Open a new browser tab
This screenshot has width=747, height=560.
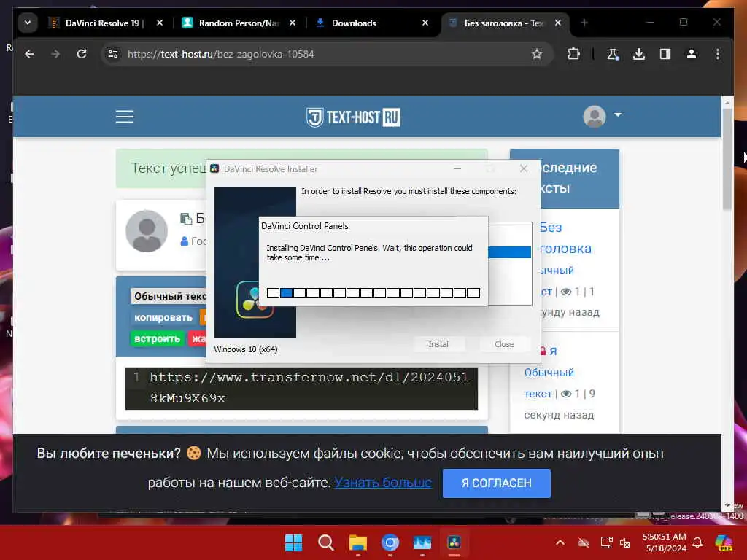pyautogui.click(x=584, y=23)
